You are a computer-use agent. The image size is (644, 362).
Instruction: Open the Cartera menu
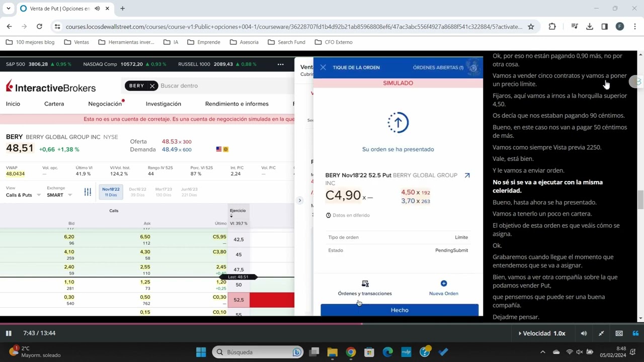[54, 104]
